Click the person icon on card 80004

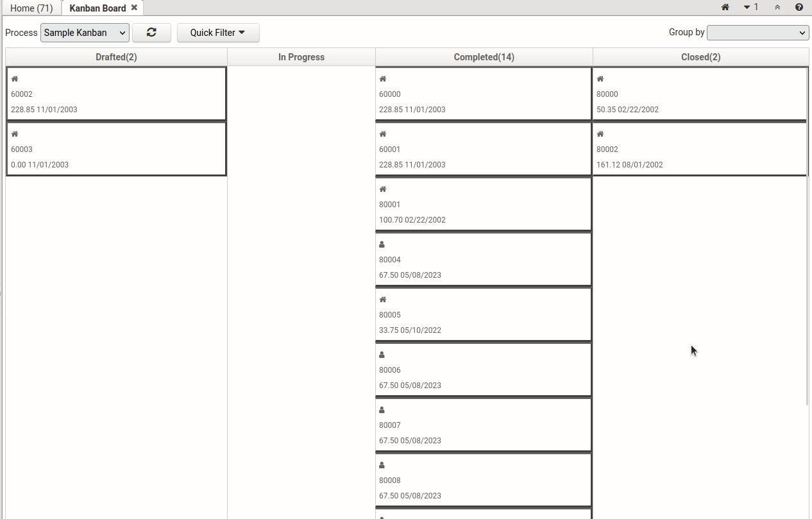[382, 244]
